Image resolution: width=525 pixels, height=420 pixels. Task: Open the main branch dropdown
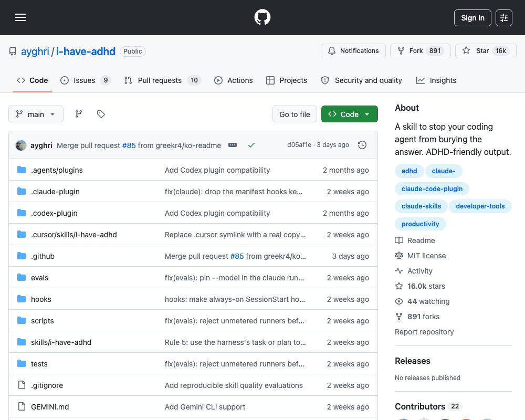click(36, 114)
